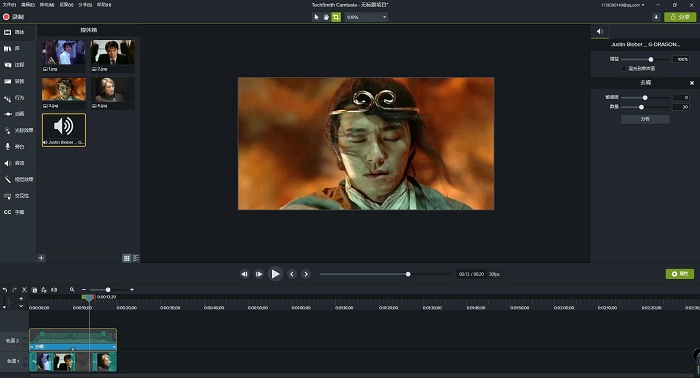Open the Help (帮助) menu
The width and height of the screenshot is (700, 378).
(x=104, y=4)
